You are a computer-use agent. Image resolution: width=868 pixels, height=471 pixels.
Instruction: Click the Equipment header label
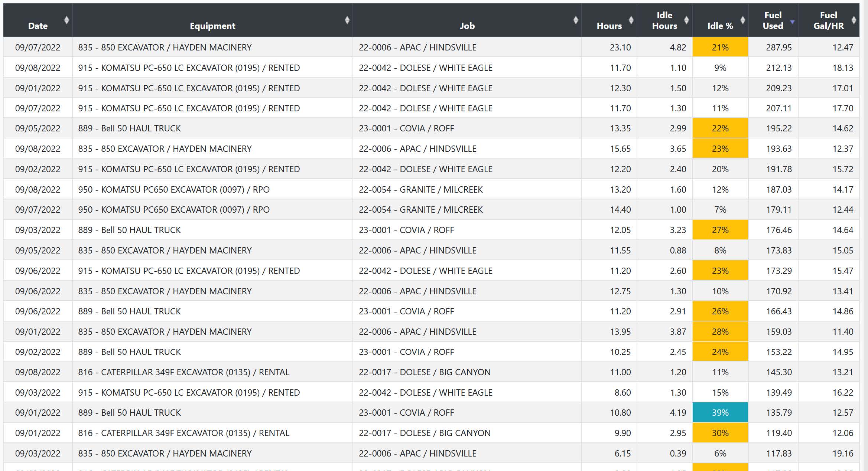pyautogui.click(x=212, y=26)
